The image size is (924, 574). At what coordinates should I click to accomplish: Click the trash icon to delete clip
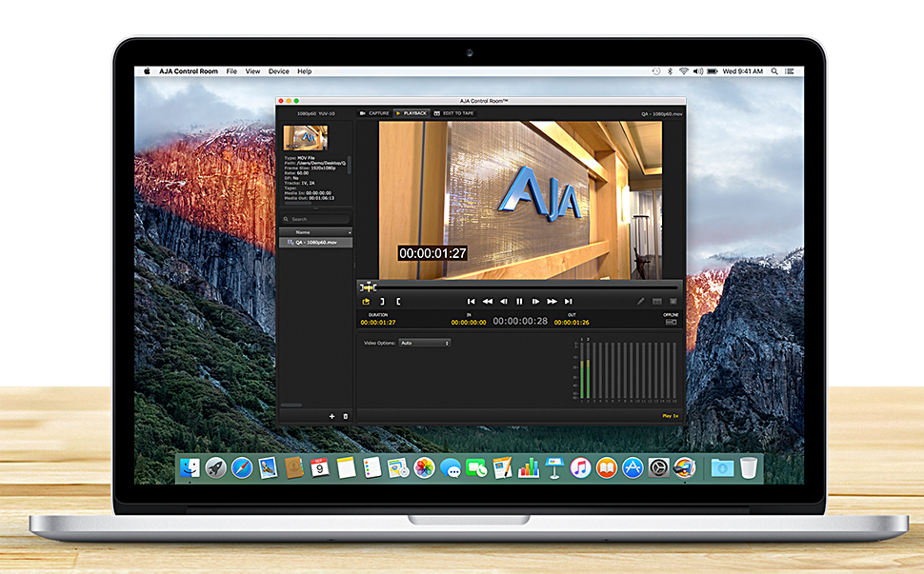tap(345, 416)
